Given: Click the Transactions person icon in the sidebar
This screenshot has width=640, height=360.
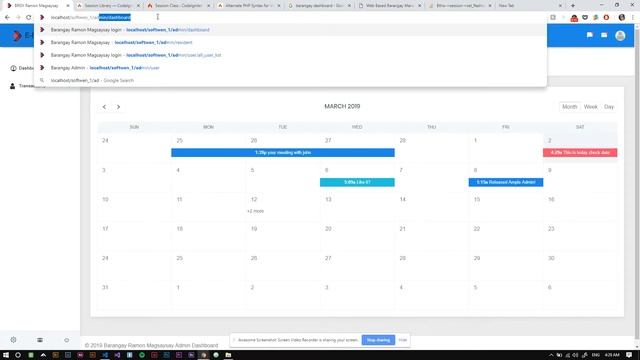Looking at the screenshot, I should tap(13, 86).
